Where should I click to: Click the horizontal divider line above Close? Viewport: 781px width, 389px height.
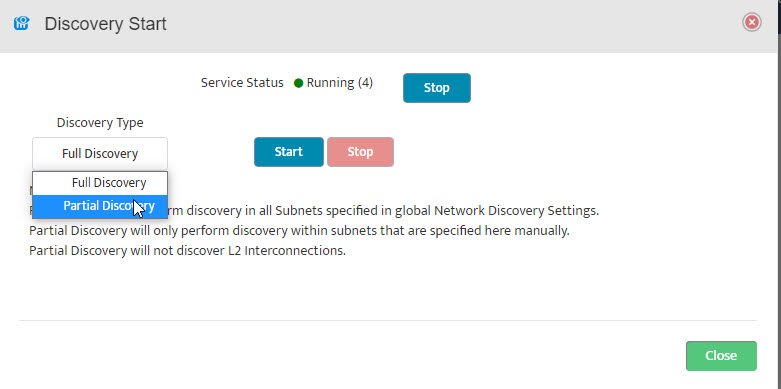(x=388, y=320)
